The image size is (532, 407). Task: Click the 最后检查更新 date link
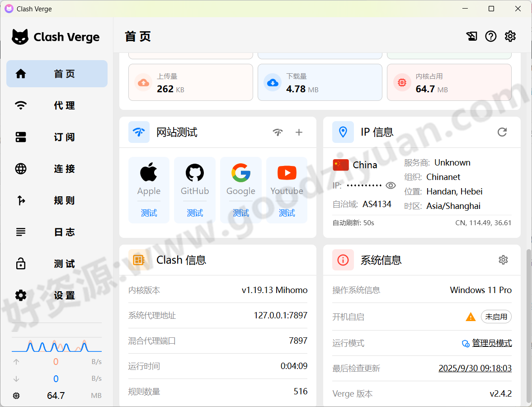click(x=475, y=368)
